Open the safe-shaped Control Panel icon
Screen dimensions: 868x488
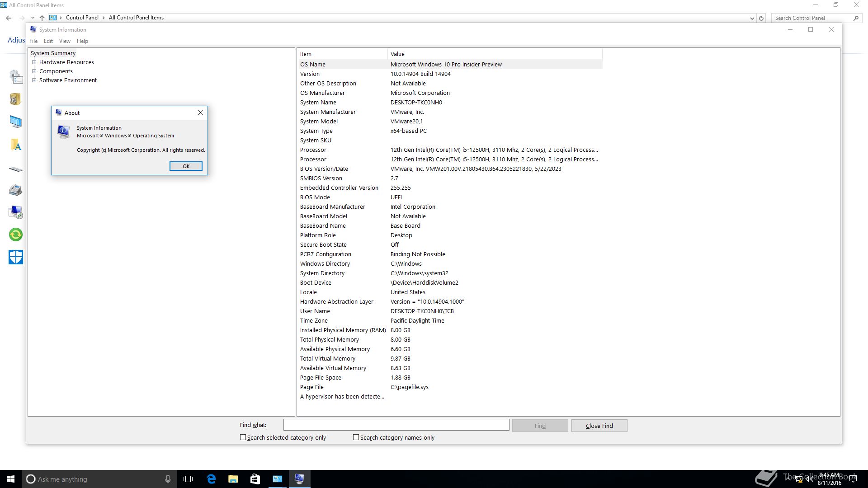pos(15,99)
